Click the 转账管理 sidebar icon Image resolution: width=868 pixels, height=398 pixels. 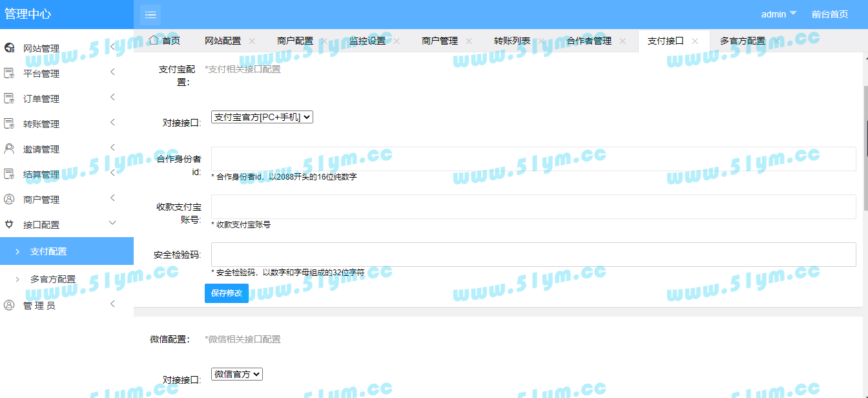click(x=9, y=123)
